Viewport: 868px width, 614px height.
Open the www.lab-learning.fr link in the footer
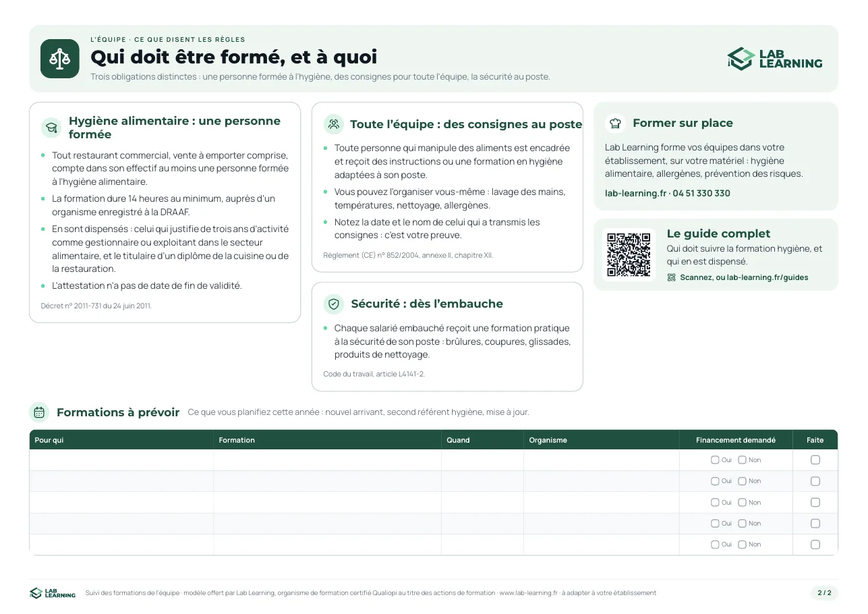[528, 593]
